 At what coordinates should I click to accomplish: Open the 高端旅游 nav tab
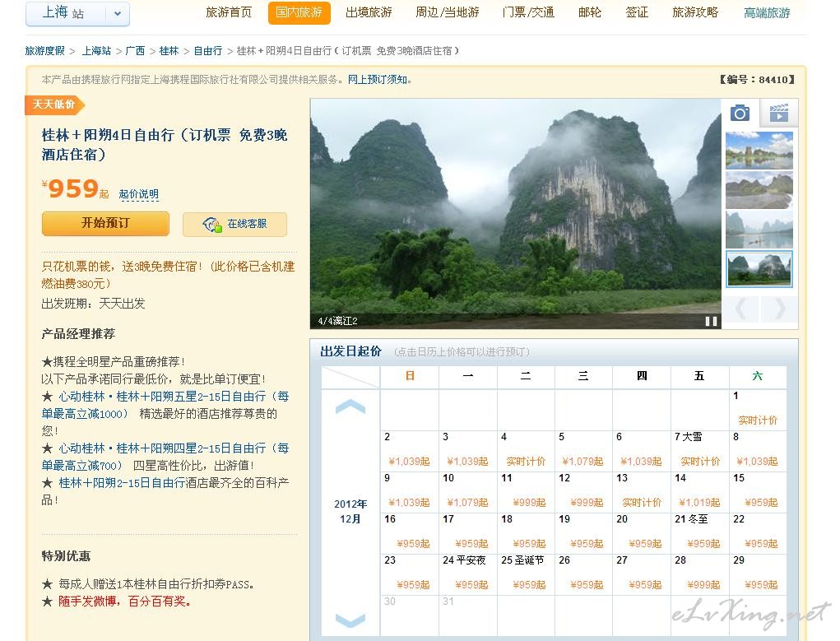click(767, 13)
